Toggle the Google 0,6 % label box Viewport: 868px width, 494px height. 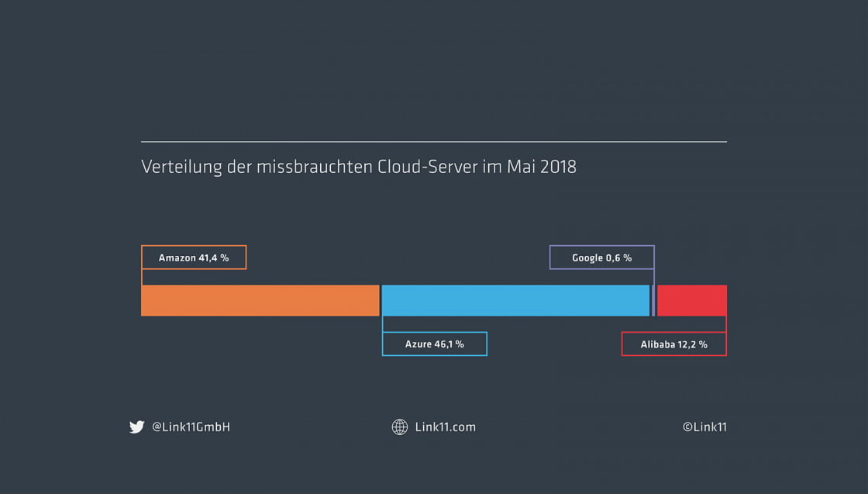tap(601, 257)
